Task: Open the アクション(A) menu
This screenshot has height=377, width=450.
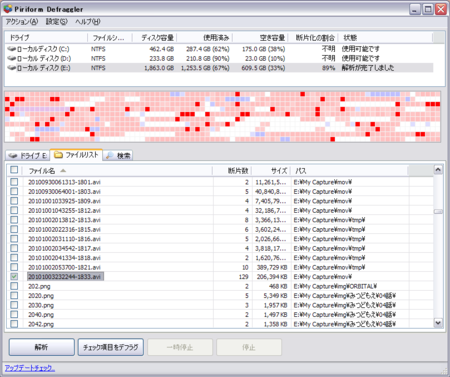Action: pyautogui.click(x=22, y=22)
